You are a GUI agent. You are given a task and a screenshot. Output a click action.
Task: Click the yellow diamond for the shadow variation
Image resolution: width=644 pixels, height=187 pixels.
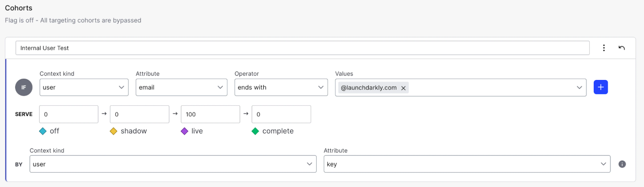[x=114, y=131]
